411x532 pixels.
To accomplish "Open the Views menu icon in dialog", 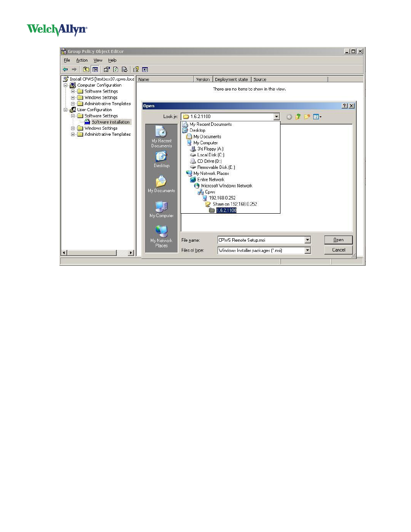I will pos(318,117).
